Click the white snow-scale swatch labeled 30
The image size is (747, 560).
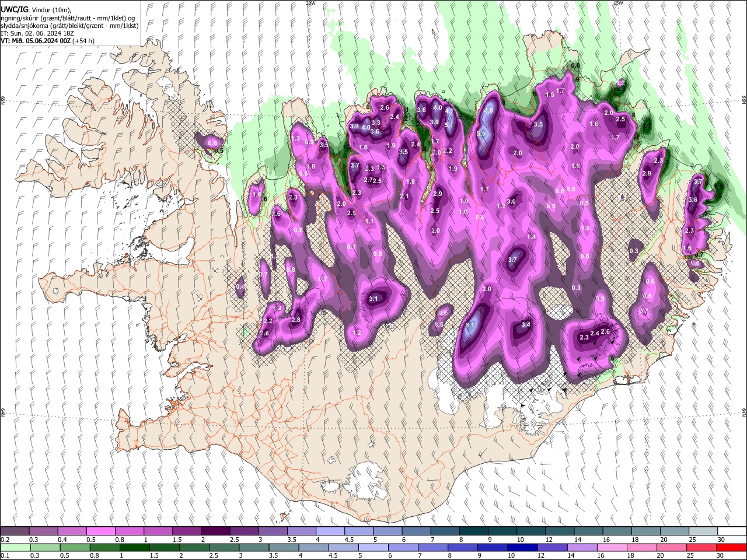click(731, 531)
